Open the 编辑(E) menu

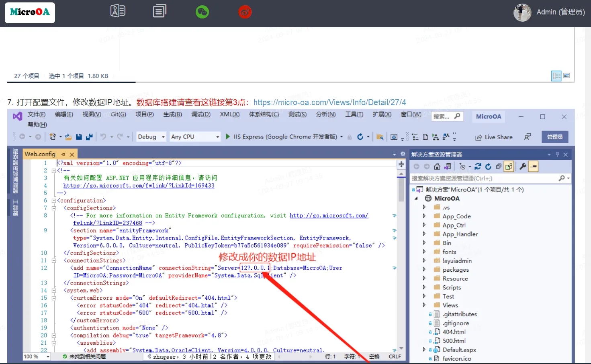click(64, 114)
